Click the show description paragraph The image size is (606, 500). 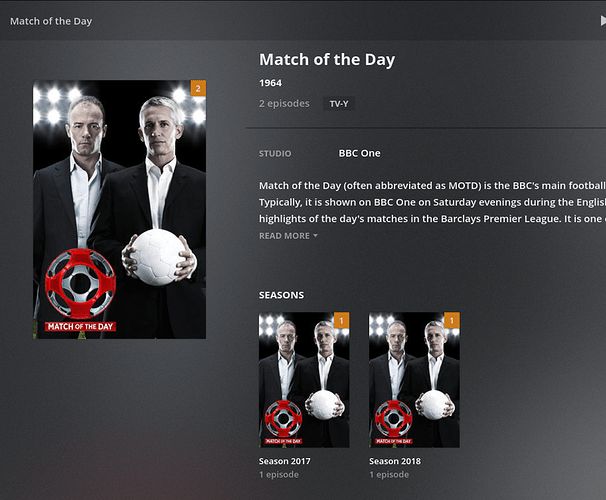coord(432,202)
